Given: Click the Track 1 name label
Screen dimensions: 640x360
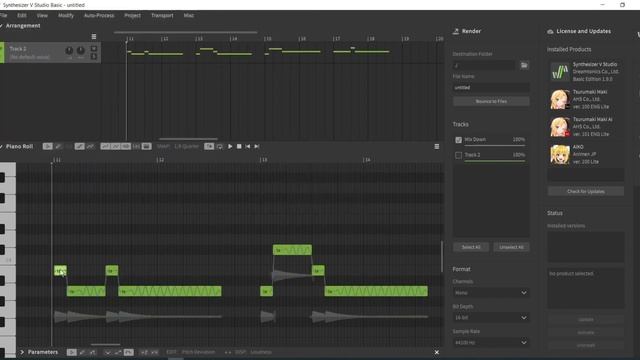Looking at the screenshot, I should [18, 49].
